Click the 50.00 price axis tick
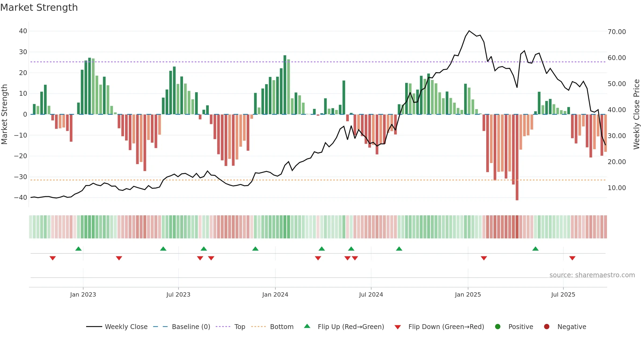 pyautogui.click(x=617, y=84)
